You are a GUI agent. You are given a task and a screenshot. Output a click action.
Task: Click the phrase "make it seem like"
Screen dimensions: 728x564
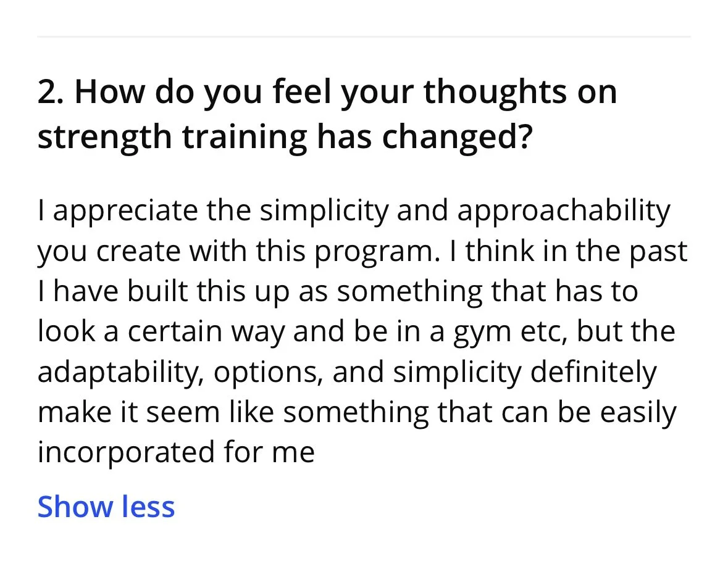[156, 413]
